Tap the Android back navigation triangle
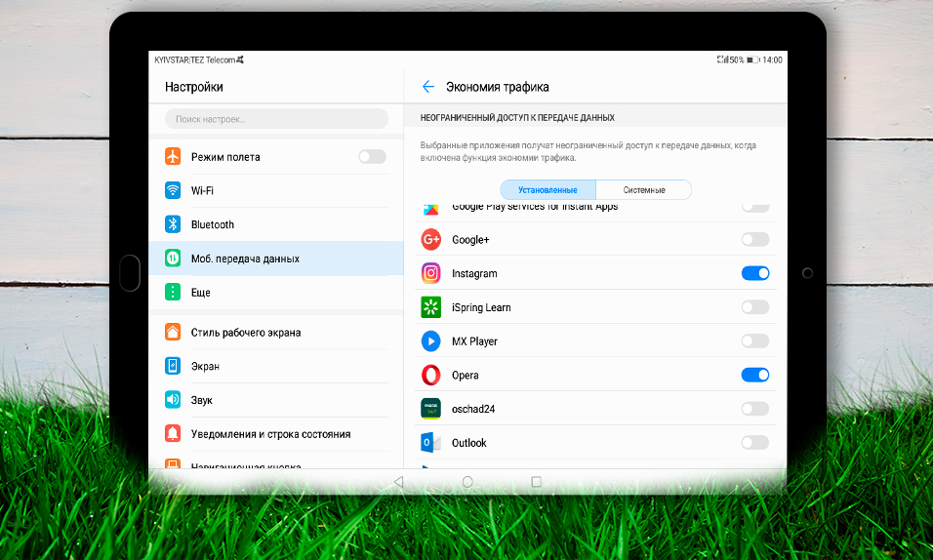 398,481
